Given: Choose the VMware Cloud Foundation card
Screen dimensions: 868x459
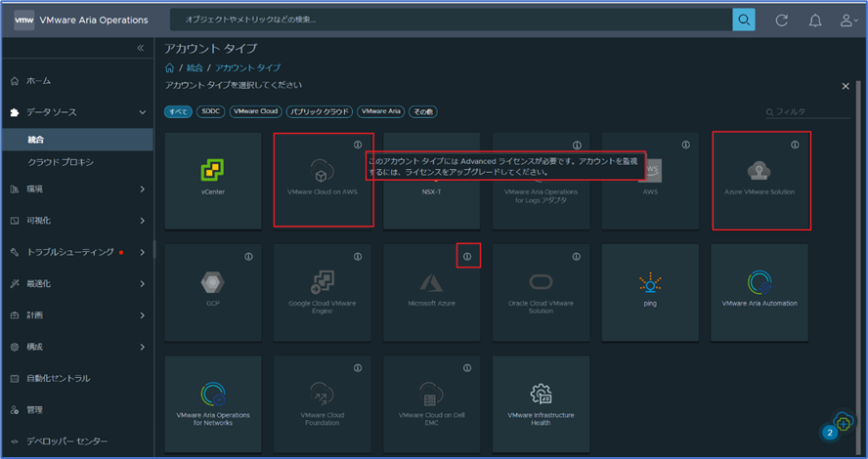Looking at the screenshot, I should [x=323, y=404].
